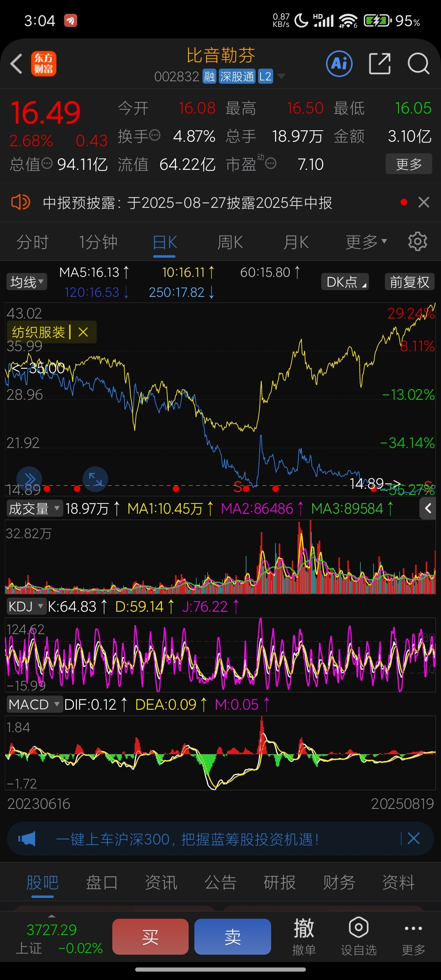
Task: Open the MACD indicator dropdown
Action: tap(34, 704)
